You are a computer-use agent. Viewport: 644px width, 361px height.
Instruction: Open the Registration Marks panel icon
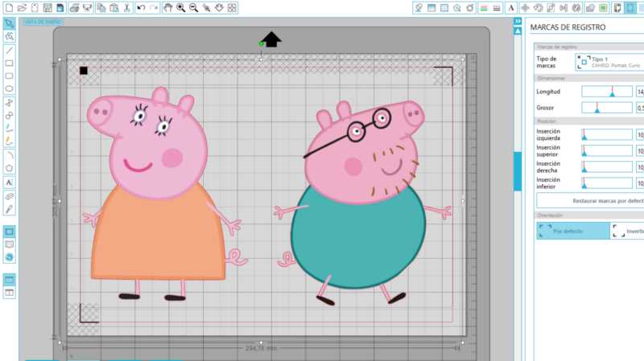pyautogui.click(x=630, y=8)
